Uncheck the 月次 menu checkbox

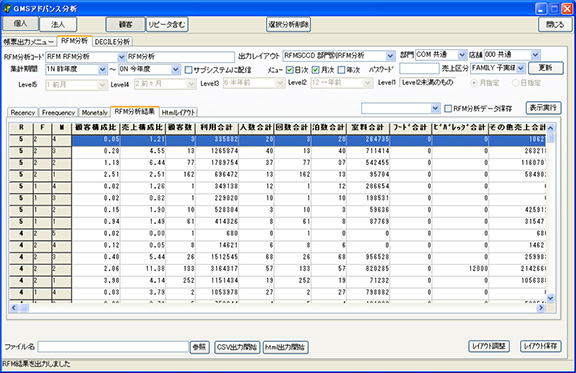click(316, 69)
